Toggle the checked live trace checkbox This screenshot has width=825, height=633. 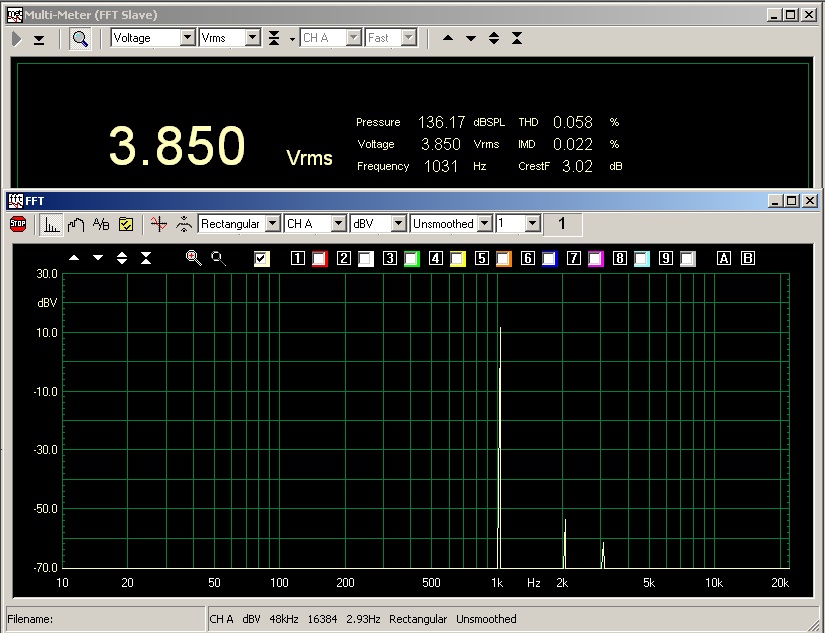[x=262, y=259]
